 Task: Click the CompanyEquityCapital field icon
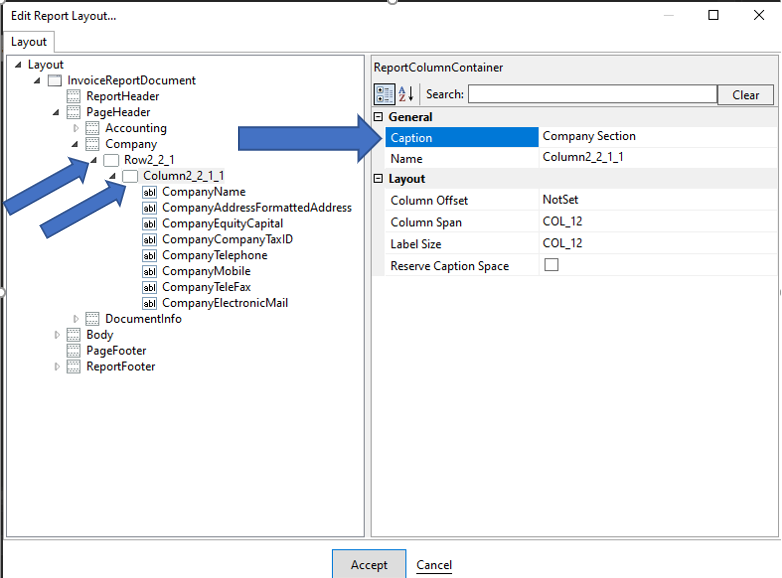coord(149,224)
